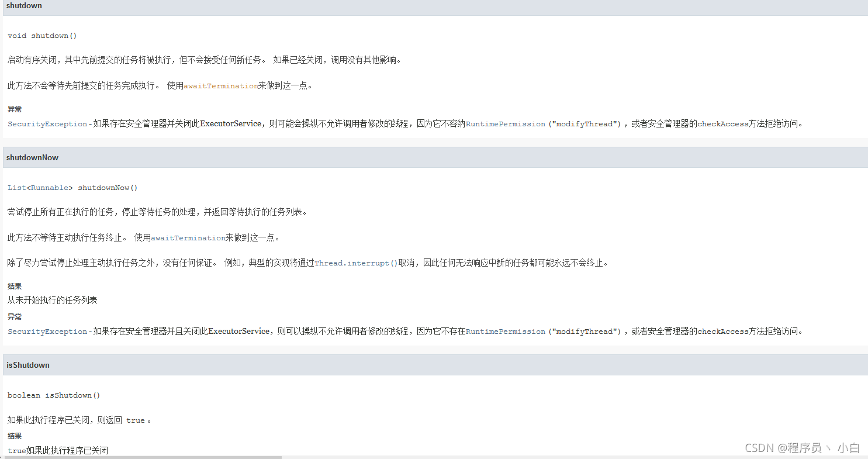This screenshot has width=868, height=459.
Task: Select the 'isShutdown' method heading bar
Action: click(435, 365)
